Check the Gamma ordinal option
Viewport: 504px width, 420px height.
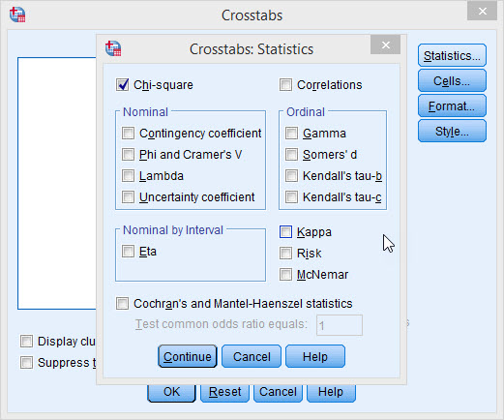pyautogui.click(x=291, y=133)
